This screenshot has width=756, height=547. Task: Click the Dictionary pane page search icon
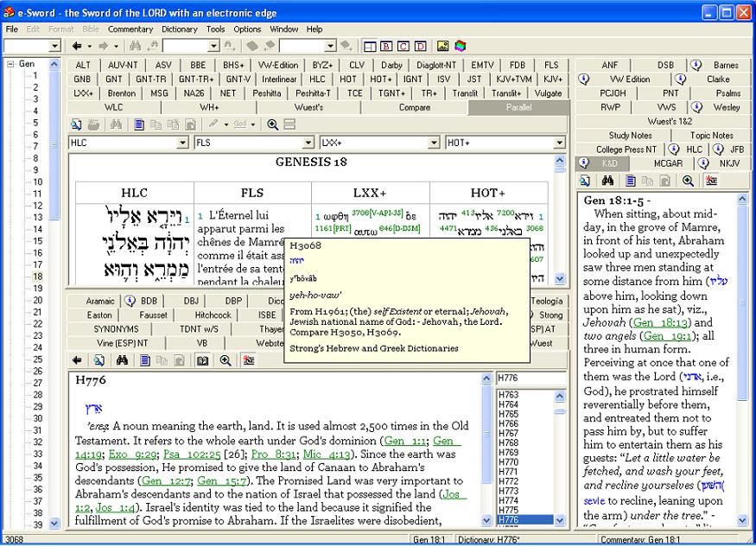click(99, 359)
